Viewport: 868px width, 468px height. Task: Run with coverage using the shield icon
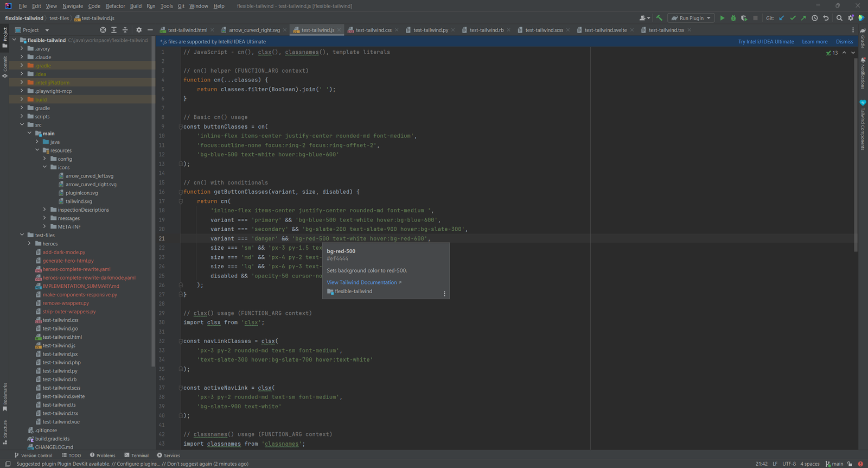click(x=744, y=18)
